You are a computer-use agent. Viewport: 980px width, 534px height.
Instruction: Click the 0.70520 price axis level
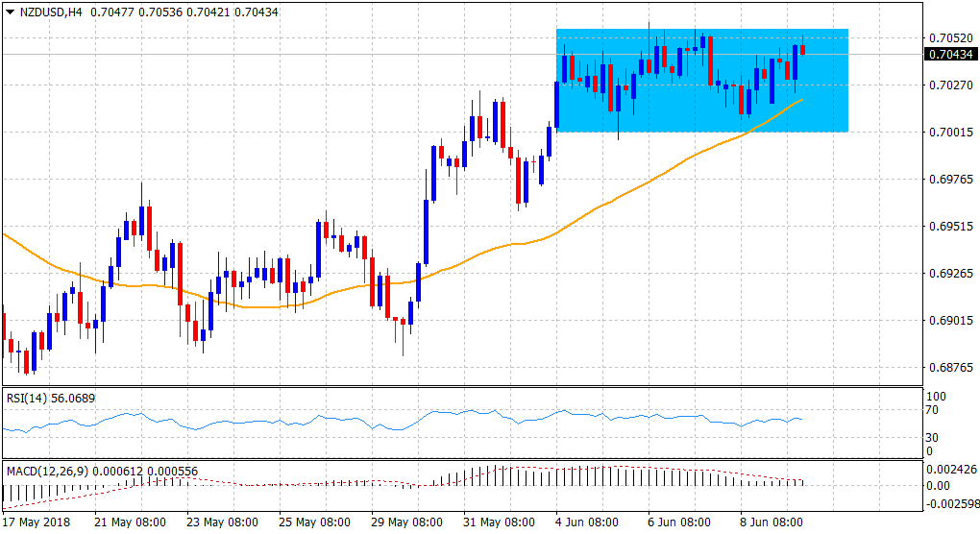pos(949,37)
